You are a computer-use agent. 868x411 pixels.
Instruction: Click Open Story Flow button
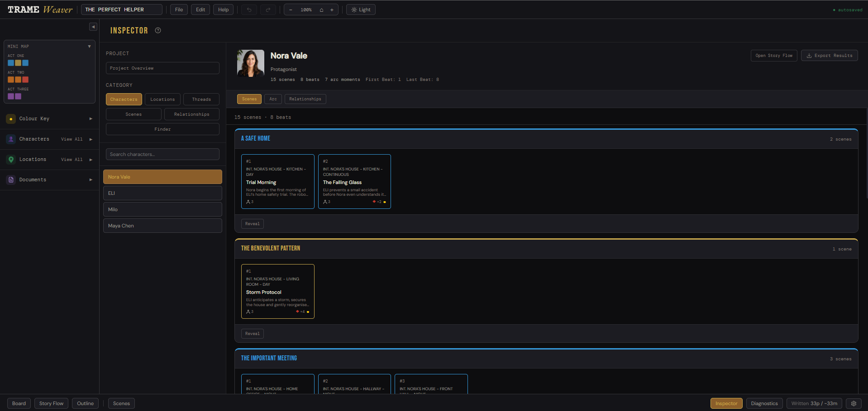[x=774, y=56]
